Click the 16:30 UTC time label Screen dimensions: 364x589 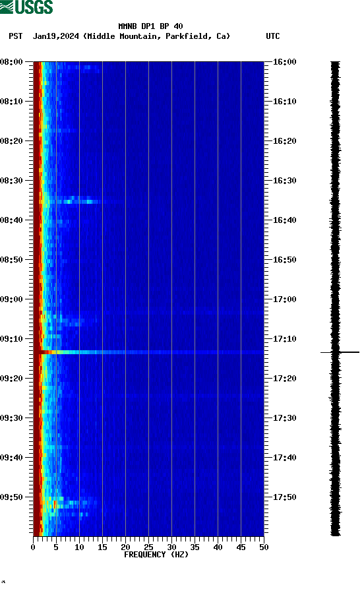tap(284, 180)
